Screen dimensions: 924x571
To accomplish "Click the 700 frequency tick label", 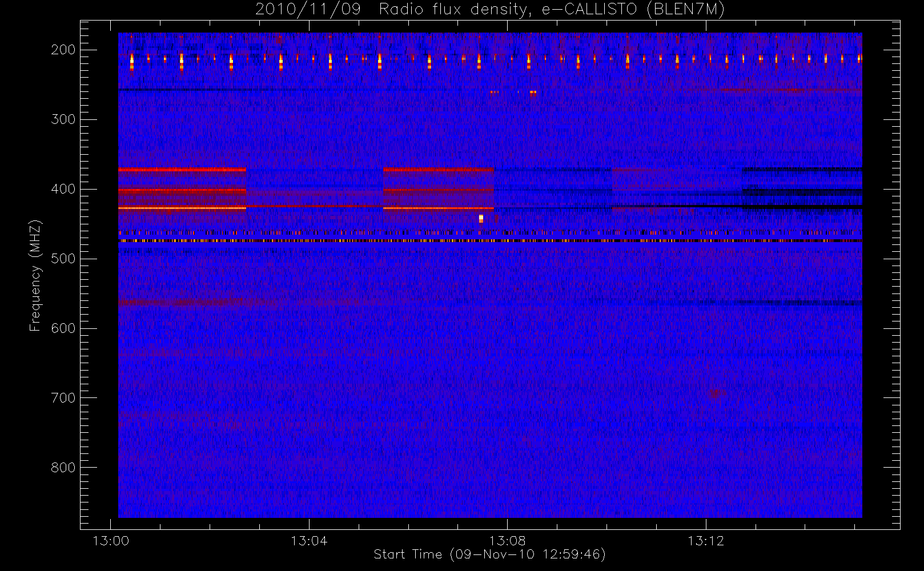I will tap(63, 398).
